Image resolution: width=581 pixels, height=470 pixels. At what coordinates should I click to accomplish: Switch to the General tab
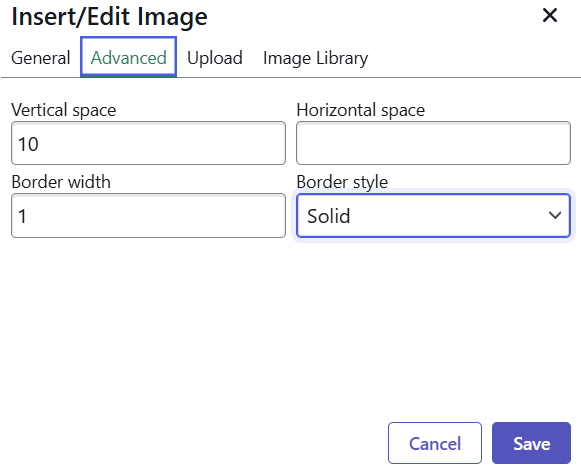(x=41, y=58)
